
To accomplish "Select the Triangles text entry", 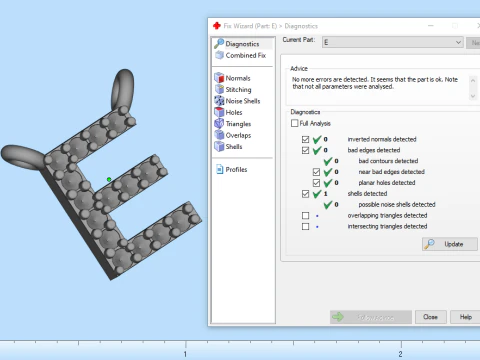I will click(238, 124).
